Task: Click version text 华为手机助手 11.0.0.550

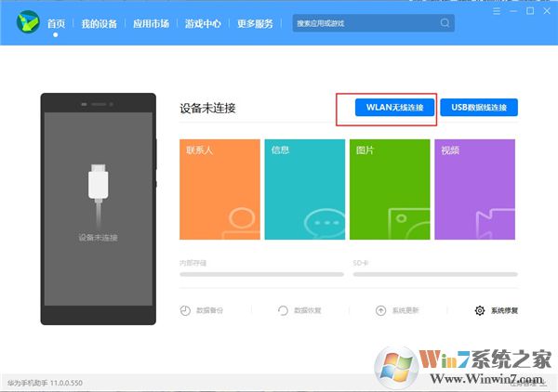Action: [45, 383]
